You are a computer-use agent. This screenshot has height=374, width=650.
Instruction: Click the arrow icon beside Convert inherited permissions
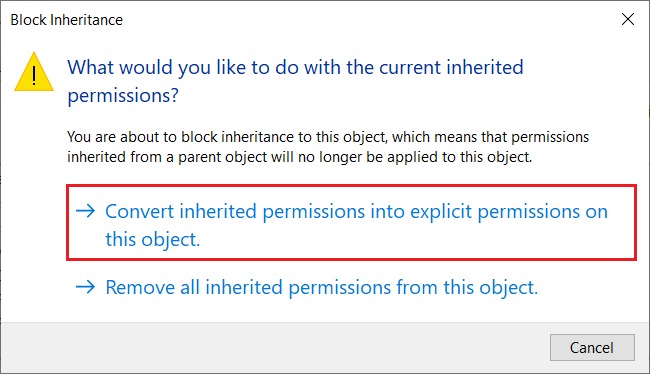(86, 211)
